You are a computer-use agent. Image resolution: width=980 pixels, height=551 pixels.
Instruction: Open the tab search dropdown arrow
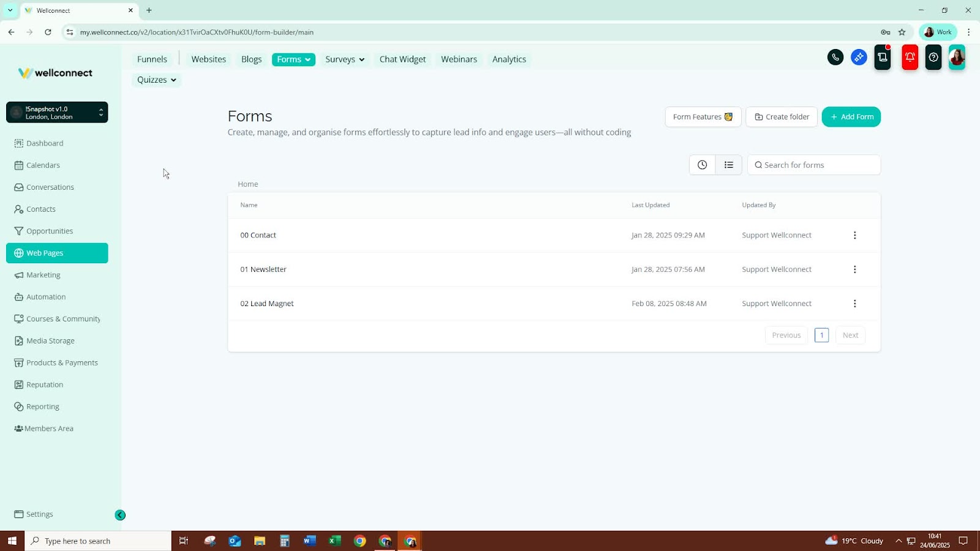coord(10,10)
